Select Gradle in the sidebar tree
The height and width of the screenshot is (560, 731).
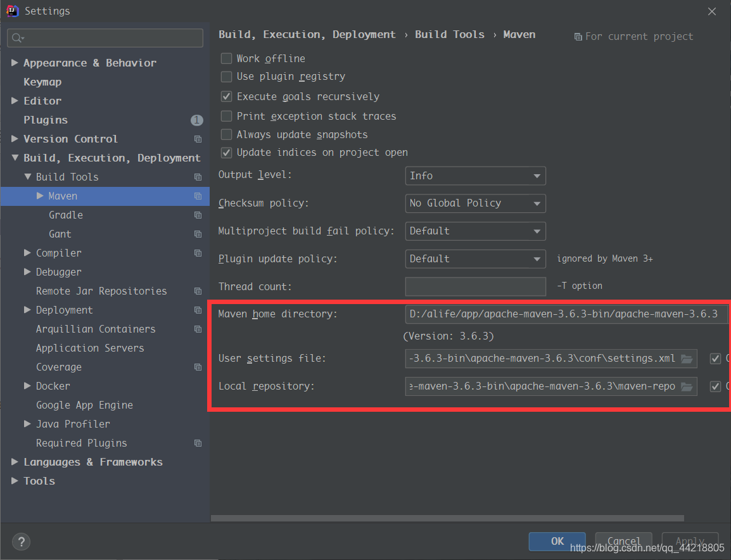66,215
